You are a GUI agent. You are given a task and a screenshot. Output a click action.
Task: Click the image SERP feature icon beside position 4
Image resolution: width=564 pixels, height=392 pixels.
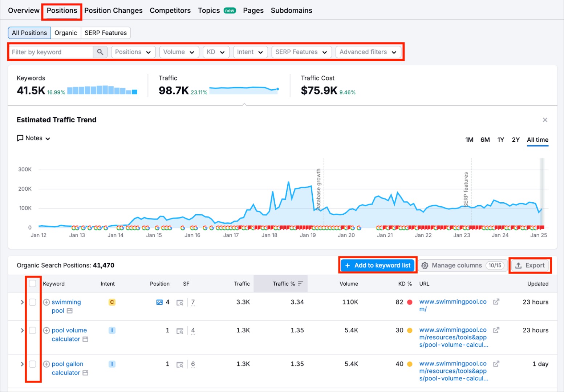pyautogui.click(x=159, y=302)
